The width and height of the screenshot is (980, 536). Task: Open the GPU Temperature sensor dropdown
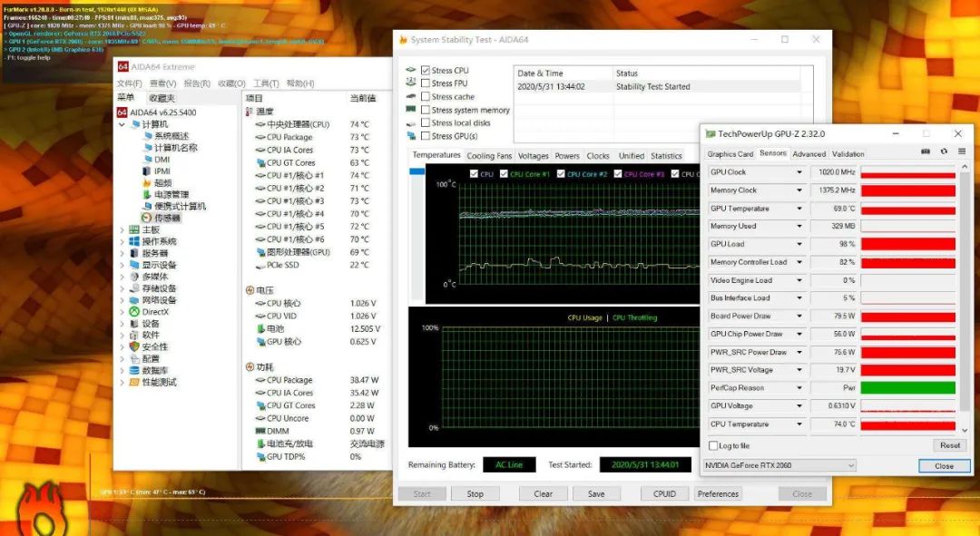coord(799,208)
